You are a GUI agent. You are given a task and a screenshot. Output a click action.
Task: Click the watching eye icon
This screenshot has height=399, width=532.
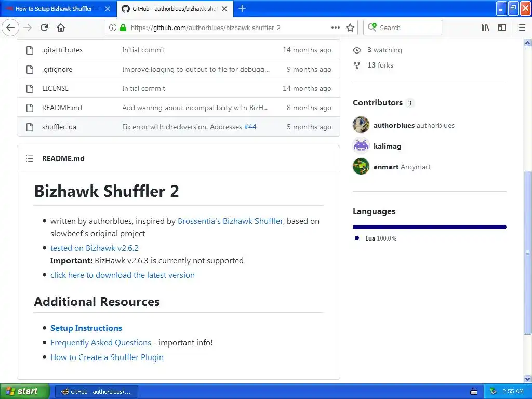tap(357, 50)
